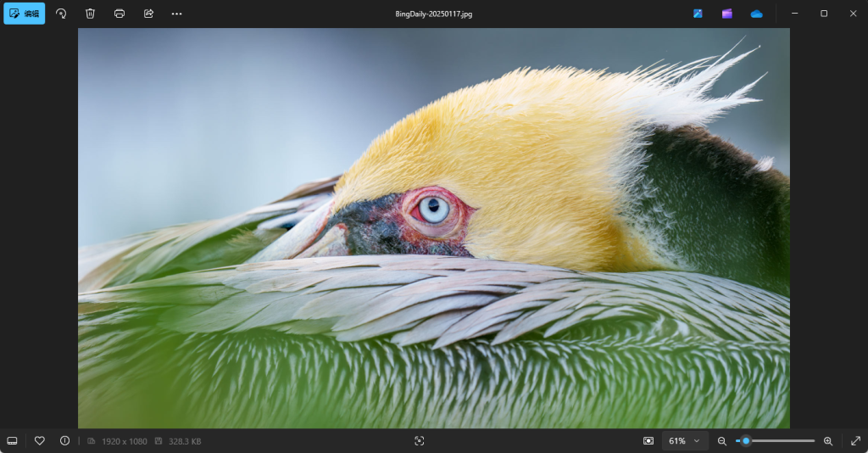The width and height of the screenshot is (868, 453).
Task: Click the pelican photo in the viewer
Action: (x=433, y=227)
